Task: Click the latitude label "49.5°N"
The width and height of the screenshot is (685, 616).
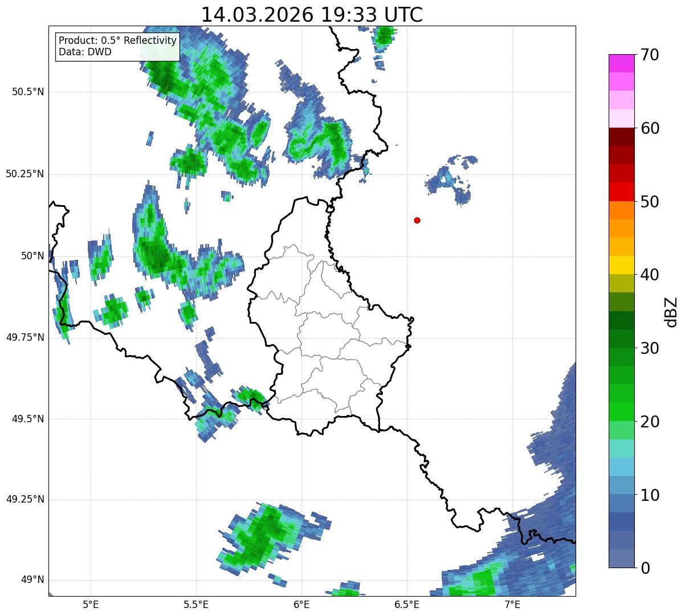Action: tap(28, 419)
